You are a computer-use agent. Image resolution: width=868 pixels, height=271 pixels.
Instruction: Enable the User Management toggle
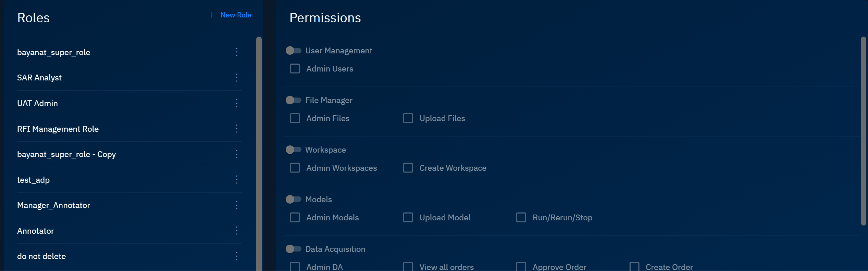[x=293, y=51]
